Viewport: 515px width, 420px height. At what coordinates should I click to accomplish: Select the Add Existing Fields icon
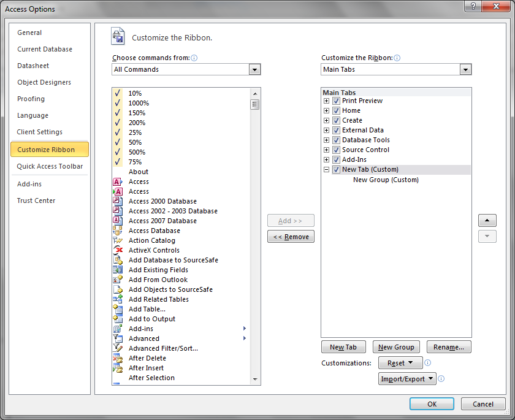(118, 270)
